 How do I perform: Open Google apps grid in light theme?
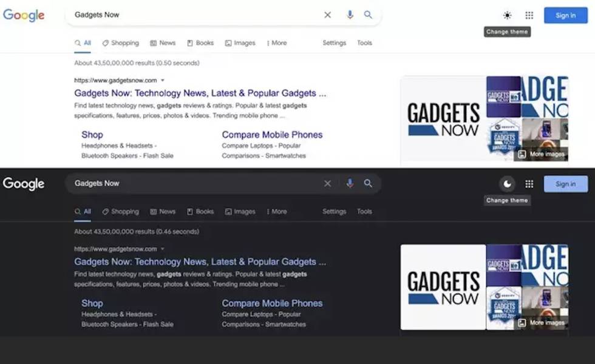tap(529, 15)
